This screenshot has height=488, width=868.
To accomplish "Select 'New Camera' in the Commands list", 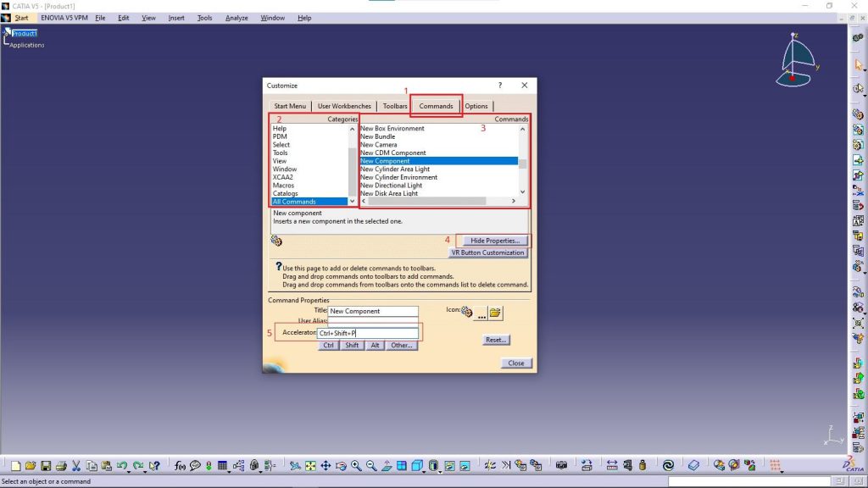I will (x=379, y=144).
